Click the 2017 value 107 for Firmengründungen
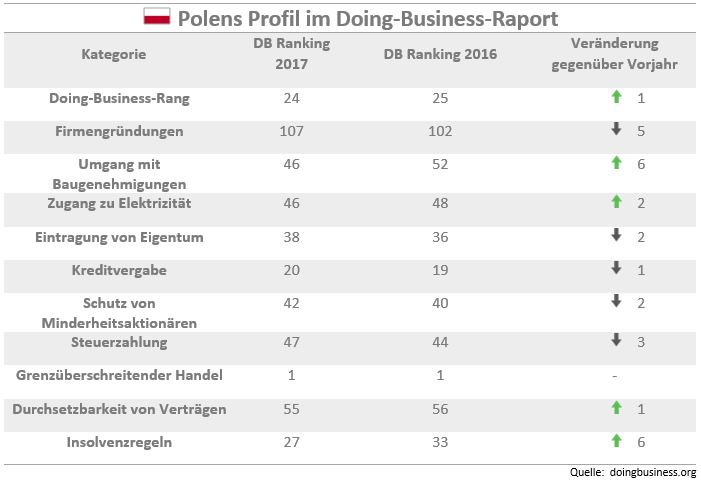 [x=292, y=131]
